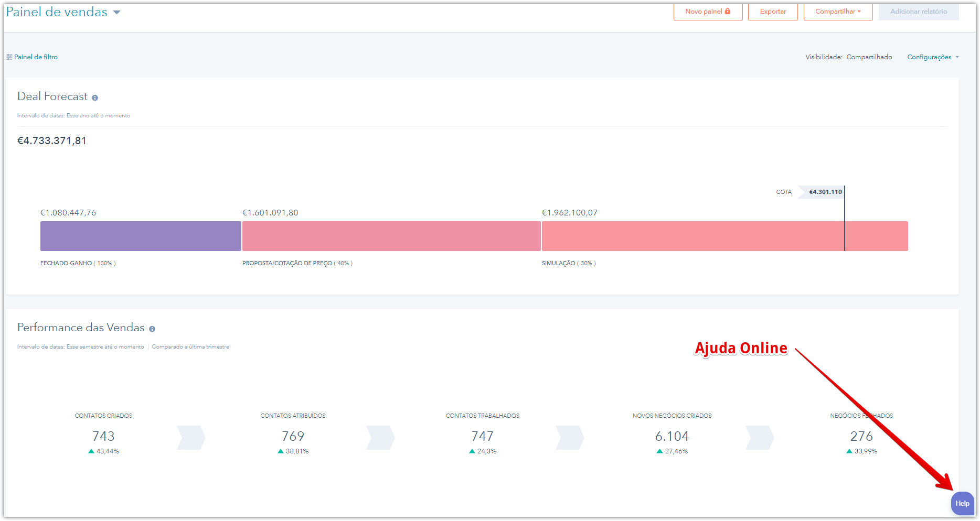Click the lock icon on Novo painel

[728, 12]
